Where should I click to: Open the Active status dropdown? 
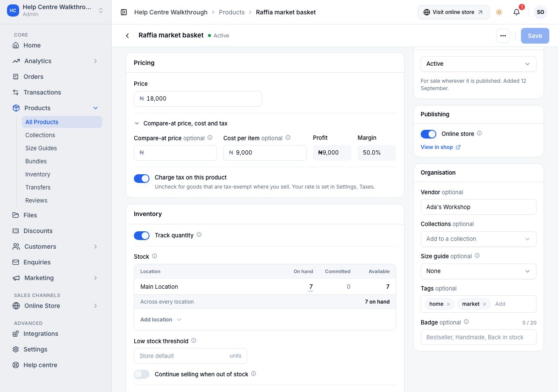pyautogui.click(x=479, y=64)
